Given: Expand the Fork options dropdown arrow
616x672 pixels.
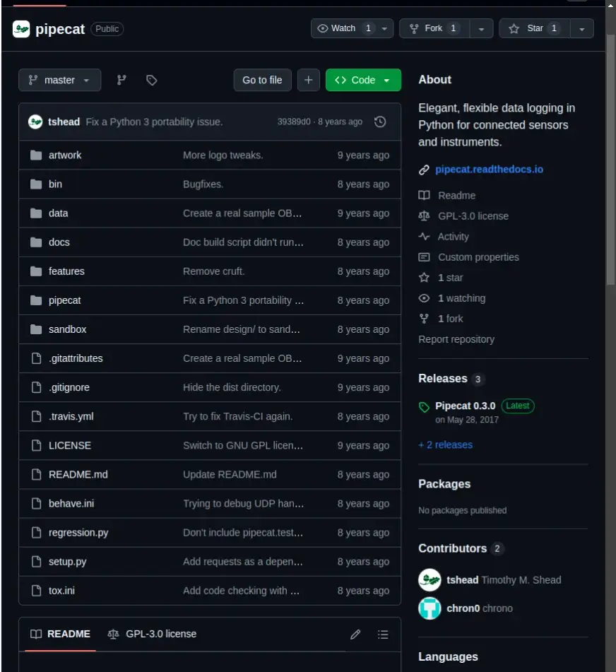Looking at the screenshot, I should click(x=482, y=29).
